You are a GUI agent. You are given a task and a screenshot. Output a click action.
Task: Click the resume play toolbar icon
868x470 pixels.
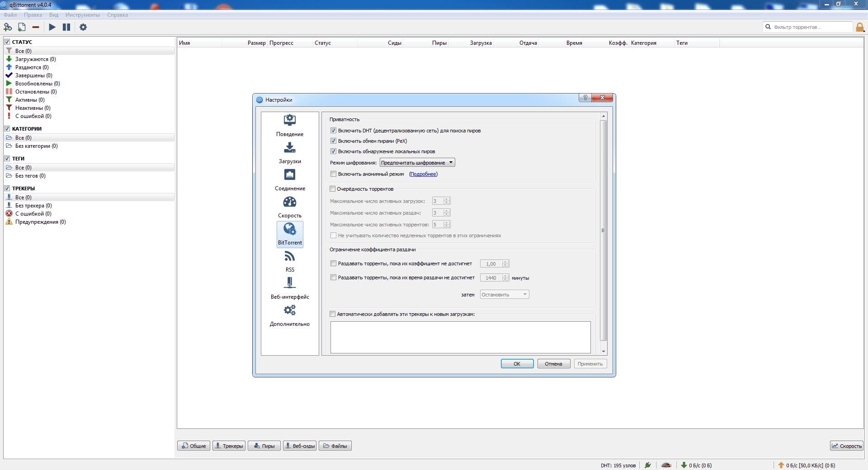52,27
